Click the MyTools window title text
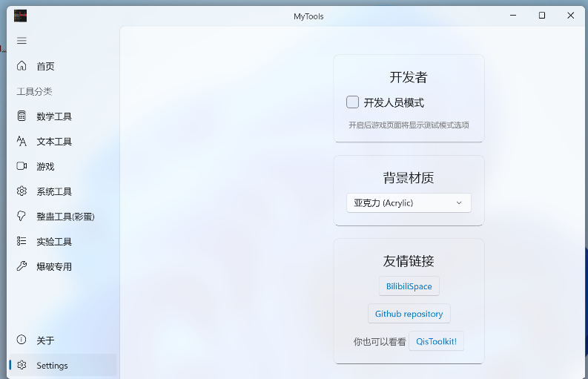Screen dimensions: 588x379 [308, 16]
